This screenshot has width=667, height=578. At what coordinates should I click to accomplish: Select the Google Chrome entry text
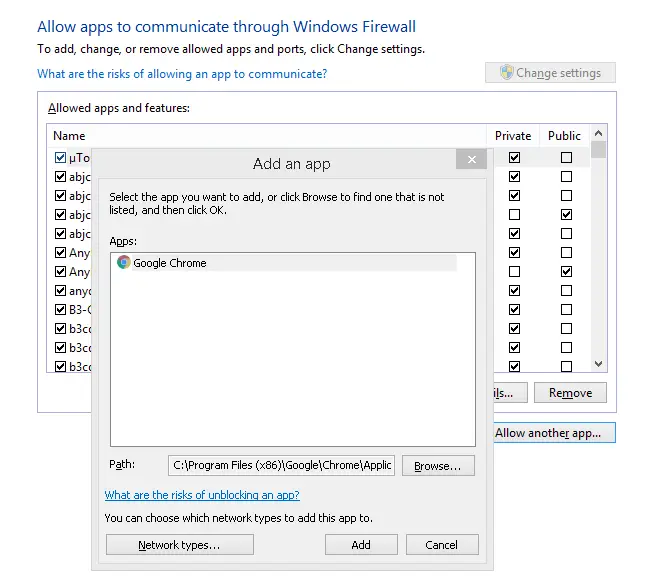click(170, 263)
